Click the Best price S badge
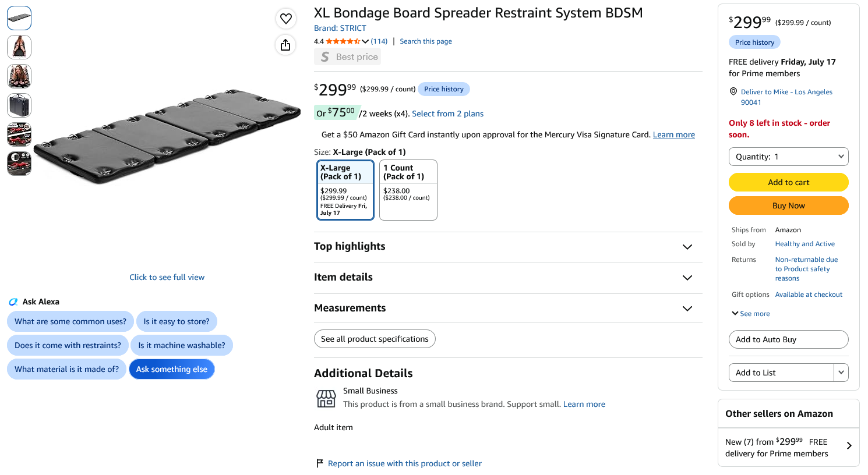The width and height of the screenshot is (868, 475). pos(347,56)
